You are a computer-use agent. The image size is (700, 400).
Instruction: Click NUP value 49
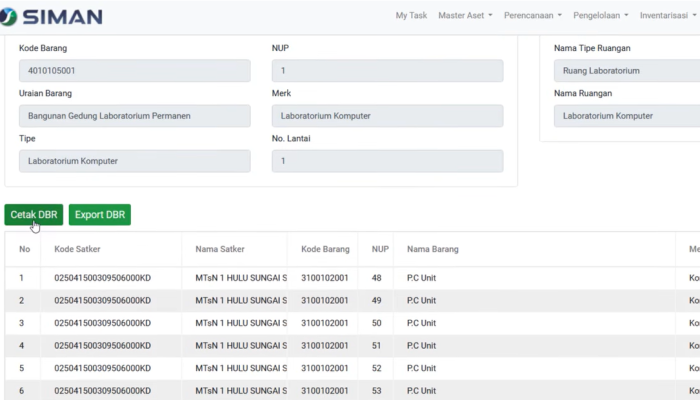click(x=376, y=300)
